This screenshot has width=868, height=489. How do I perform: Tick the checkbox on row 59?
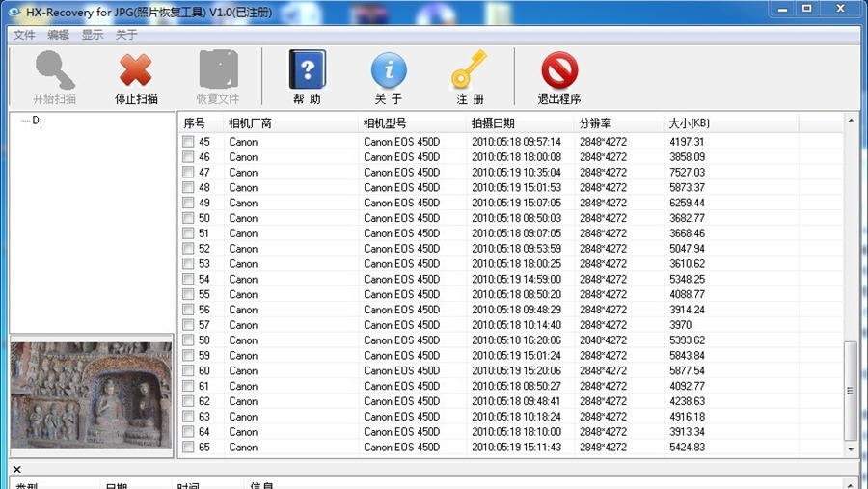point(188,356)
